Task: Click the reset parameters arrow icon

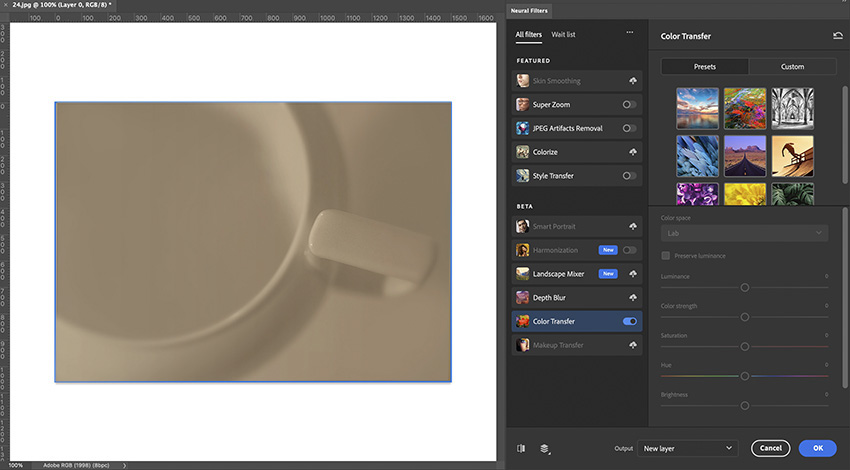Action: [837, 36]
